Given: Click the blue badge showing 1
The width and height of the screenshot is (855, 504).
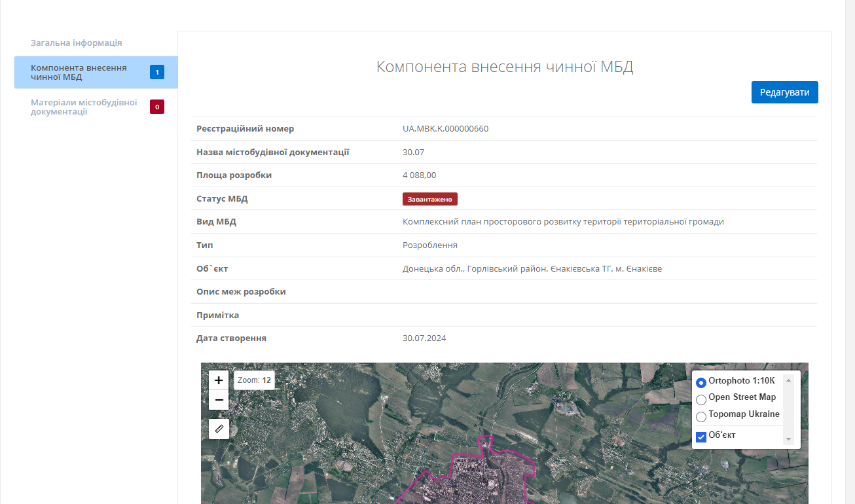Looking at the screenshot, I should [x=157, y=72].
